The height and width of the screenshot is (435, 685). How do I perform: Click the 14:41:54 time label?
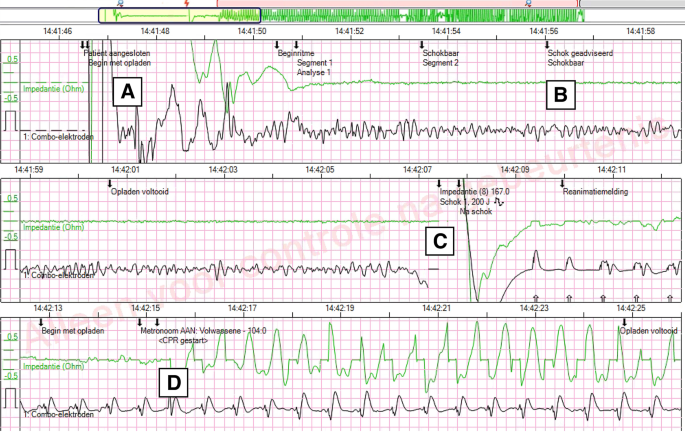tap(446, 31)
